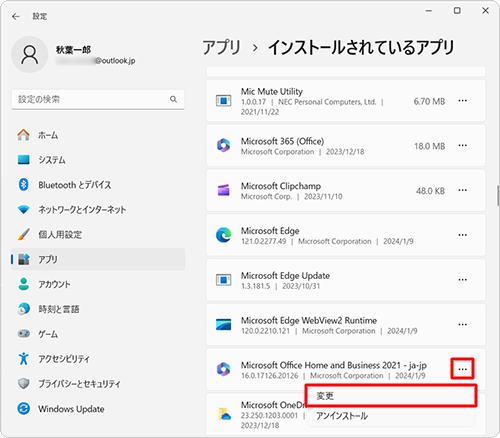Choose アンインストール from the context menu
The height and width of the screenshot is (438, 500).
(x=391, y=416)
